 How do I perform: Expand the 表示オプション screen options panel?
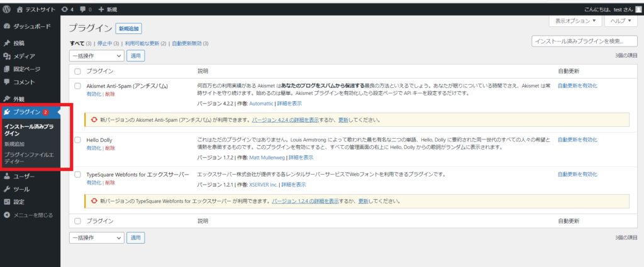click(x=575, y=21)
